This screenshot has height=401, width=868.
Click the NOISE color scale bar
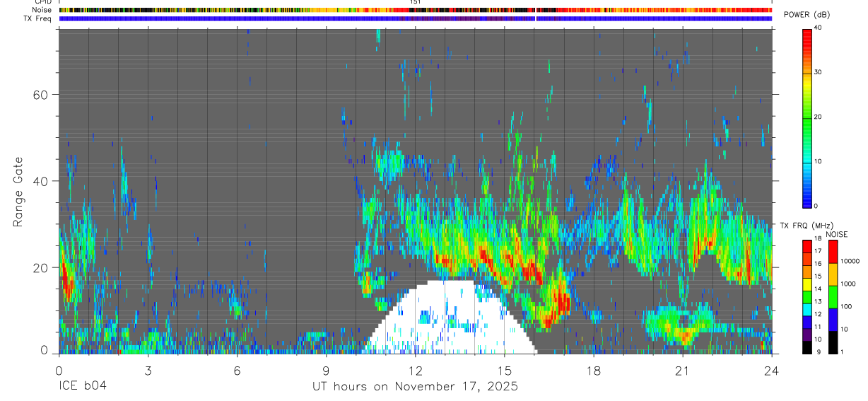click(x=833, y=297)
